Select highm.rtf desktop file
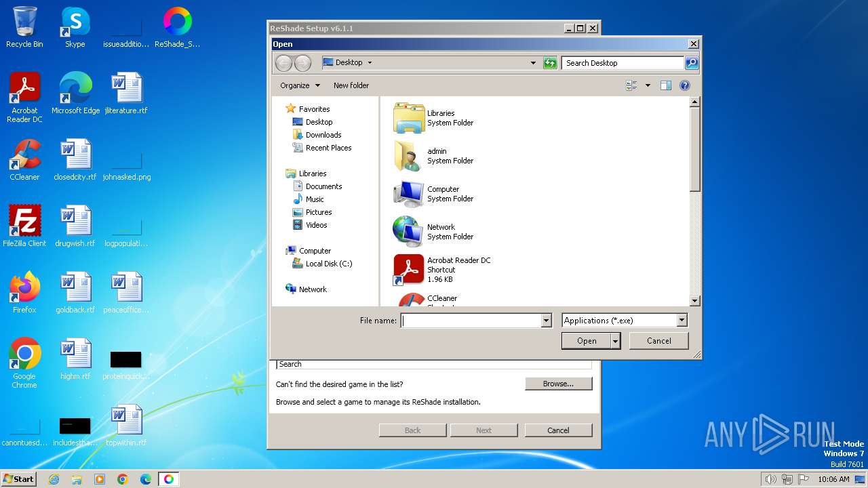 75,359
